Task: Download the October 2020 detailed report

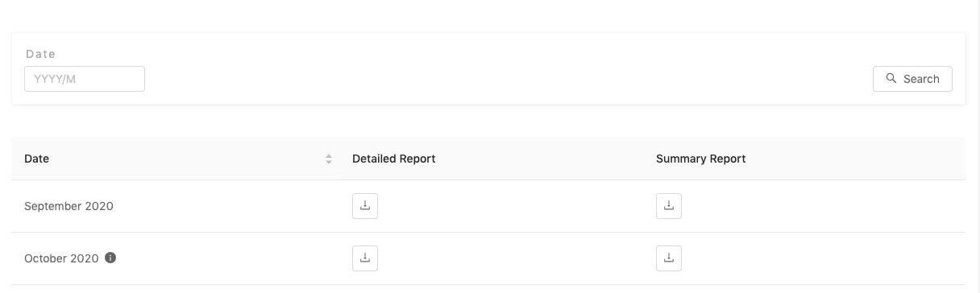Action: tap(365, 258)
